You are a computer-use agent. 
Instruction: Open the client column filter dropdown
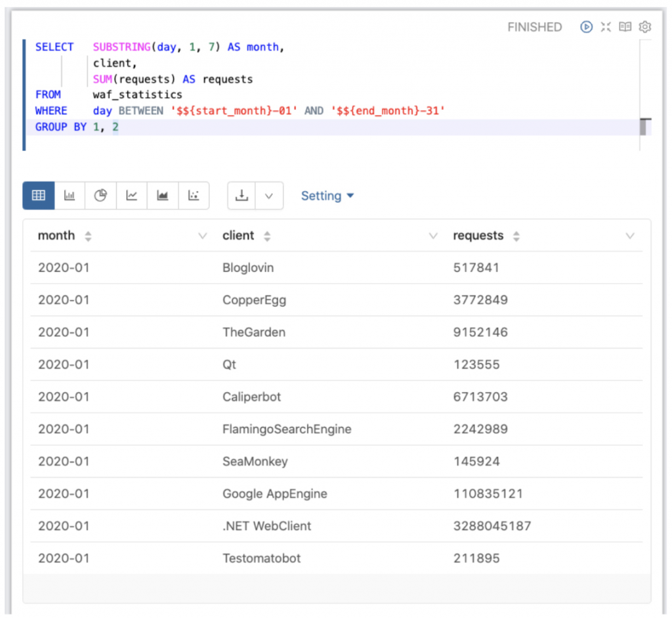(x=432, y=235)
